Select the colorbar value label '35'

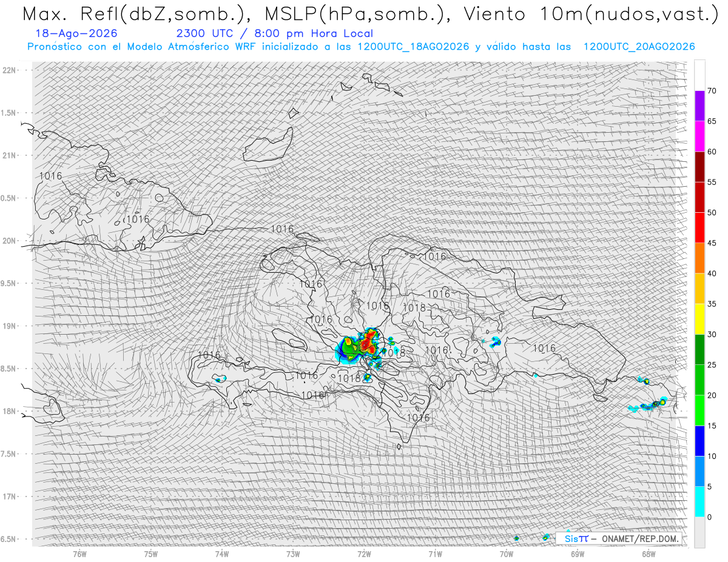click(712, 304)
